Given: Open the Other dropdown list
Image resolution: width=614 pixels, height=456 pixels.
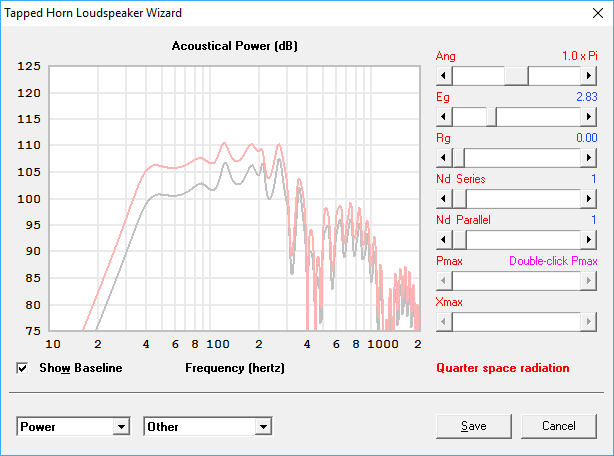Looking at the screenshot, I should pyautogui.click(x=263, y=427).
